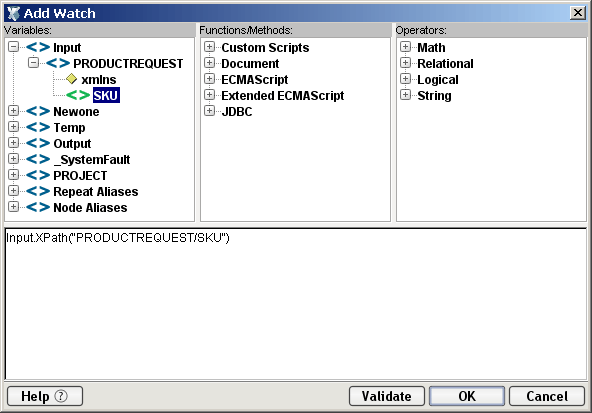Image resolution: width=592 pixels, height=413 pixels.
Task: Select the Temp variable in tree
Action: coord(69,128)
